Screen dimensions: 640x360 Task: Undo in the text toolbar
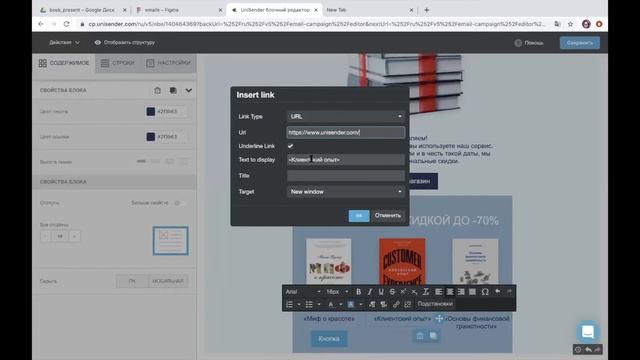(498, 291)
